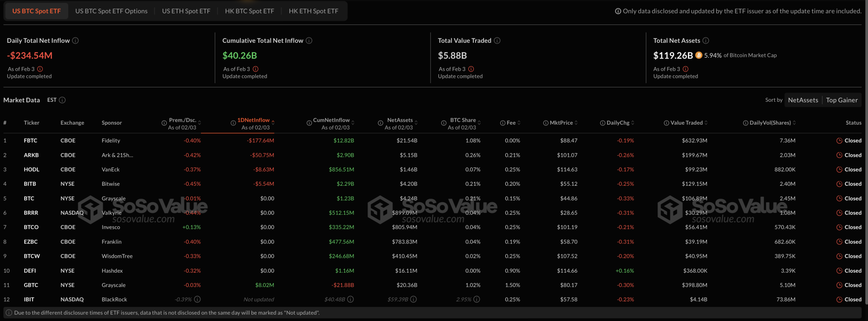Click the info icon next to IBIT 2.95% share
868x321 pixels.
477,299
